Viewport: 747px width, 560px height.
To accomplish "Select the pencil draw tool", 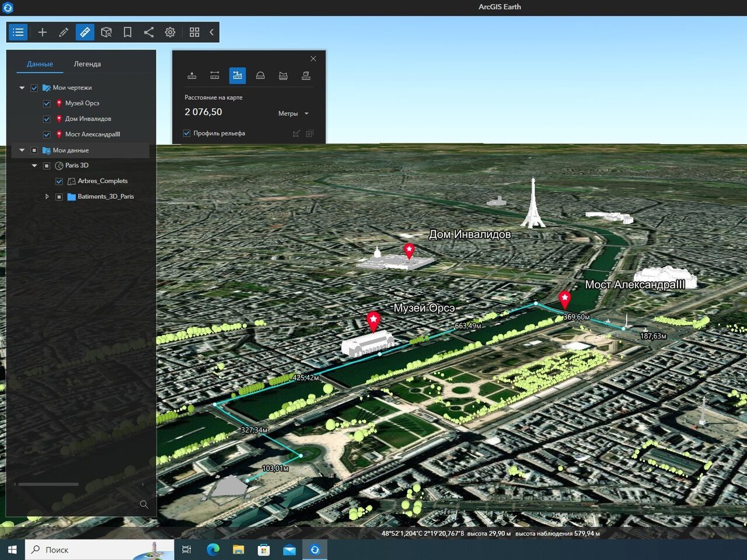I will pyautogui.click(x=64, y=32).
